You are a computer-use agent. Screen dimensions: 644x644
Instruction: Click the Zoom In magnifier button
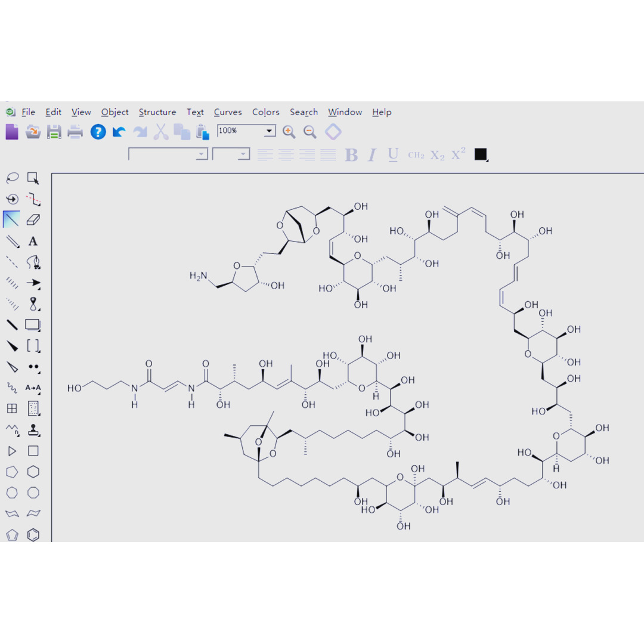[x=289, y=132]
